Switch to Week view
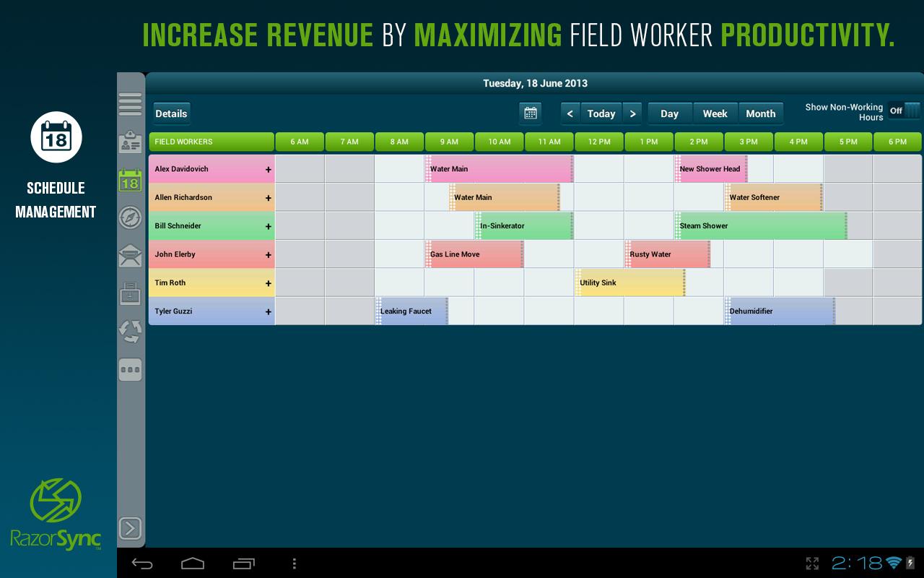The height and width of the screenshot is (578, 924). [715, 113]
